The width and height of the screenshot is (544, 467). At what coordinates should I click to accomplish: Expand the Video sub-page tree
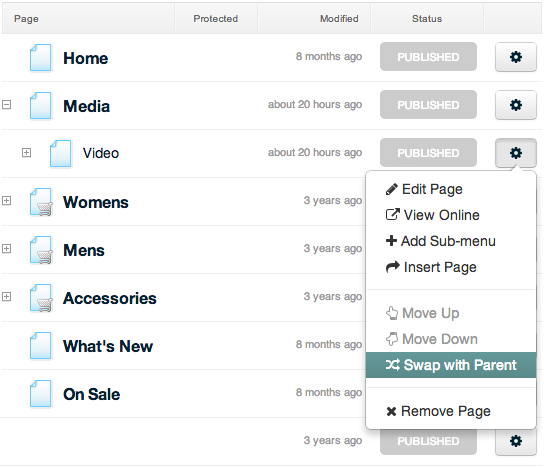pyautogui.click(x=26, y=152)
